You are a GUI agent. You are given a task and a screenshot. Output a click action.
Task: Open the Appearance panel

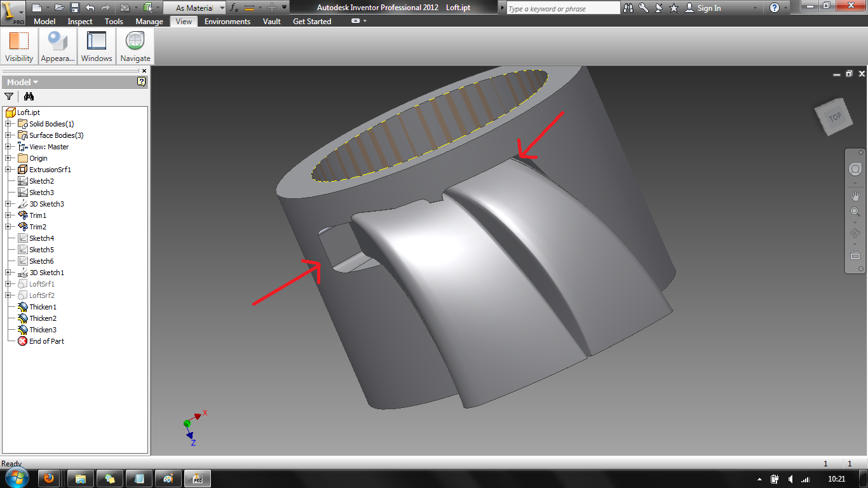click(58, 46)
